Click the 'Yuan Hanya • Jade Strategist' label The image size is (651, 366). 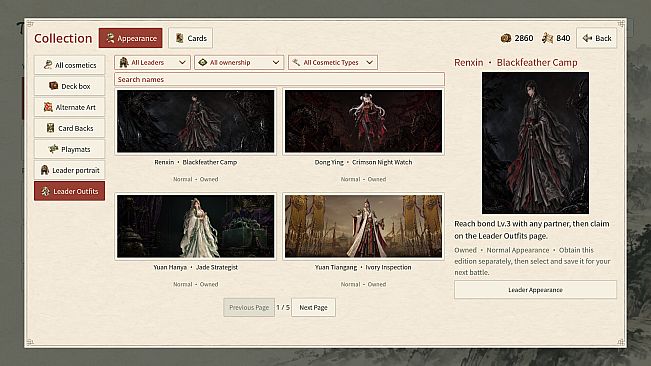click(x=196, y=267)
